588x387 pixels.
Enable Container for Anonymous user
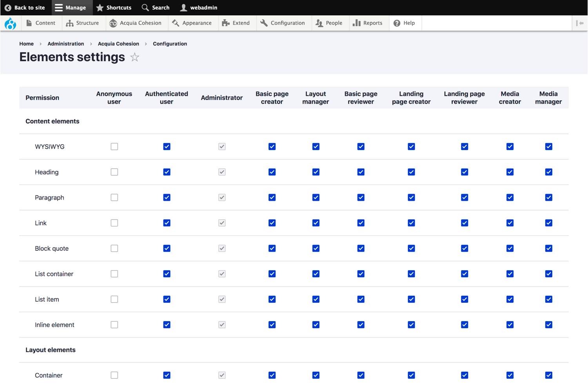[x=114, y=375]
